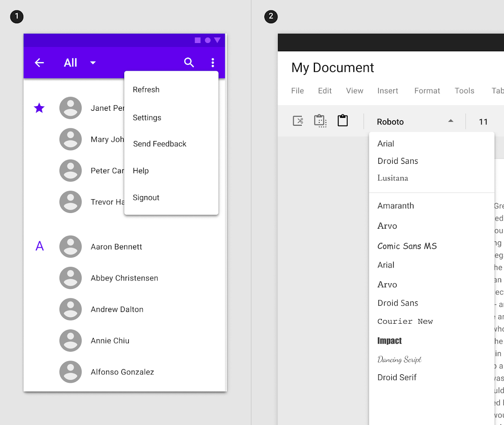Click the Cut icon in document toolbar
The height and width of the screenshot is (425, 504).
[x=298, y=121]
